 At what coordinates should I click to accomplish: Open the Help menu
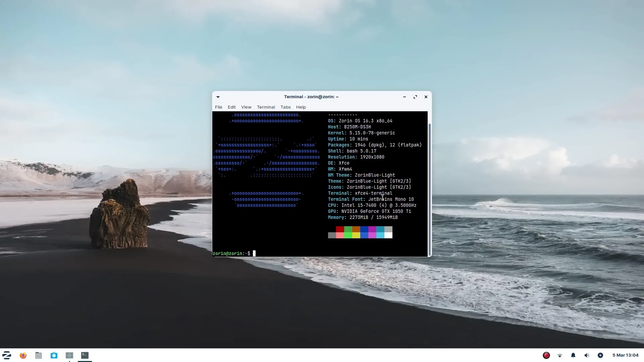(301, 107)
